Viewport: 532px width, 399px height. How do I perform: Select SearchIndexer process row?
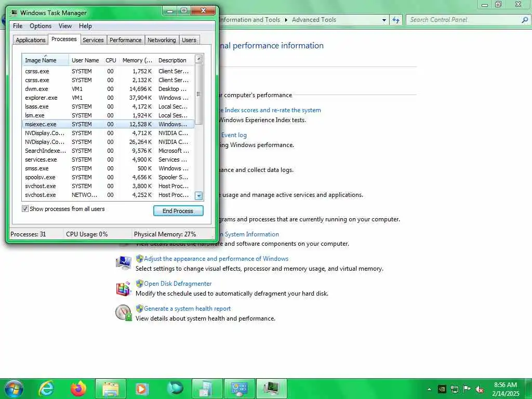point(108,151)
